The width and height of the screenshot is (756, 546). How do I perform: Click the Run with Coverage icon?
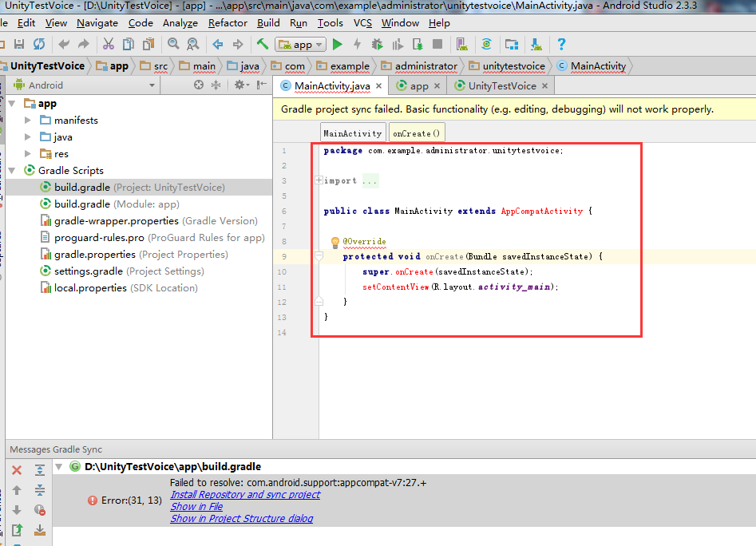coord(398,45)
